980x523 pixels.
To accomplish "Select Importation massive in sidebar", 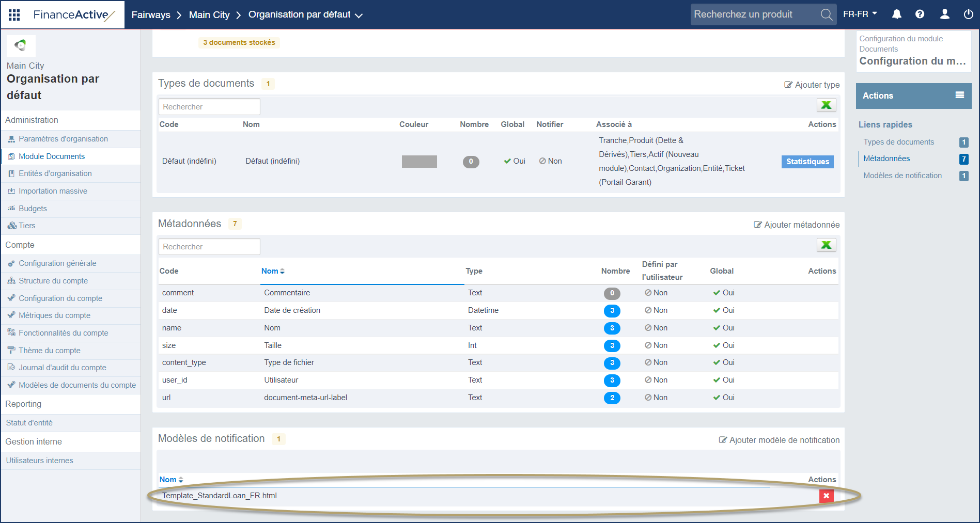I will pyautogui.click(x=53, y=191).
